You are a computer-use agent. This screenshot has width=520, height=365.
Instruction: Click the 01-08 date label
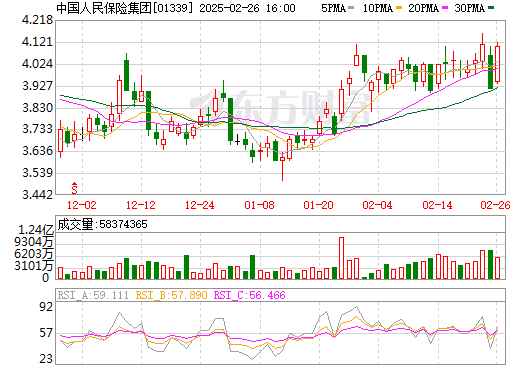pos(259,205)
